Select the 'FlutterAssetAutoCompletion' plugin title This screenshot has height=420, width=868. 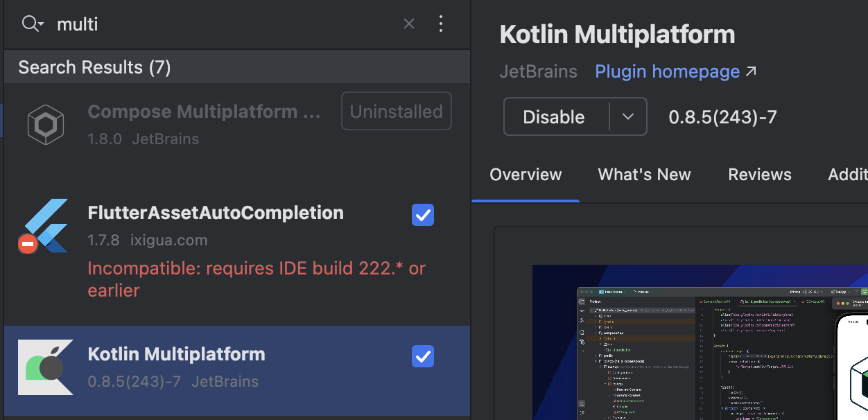click(x=216, y=213)
